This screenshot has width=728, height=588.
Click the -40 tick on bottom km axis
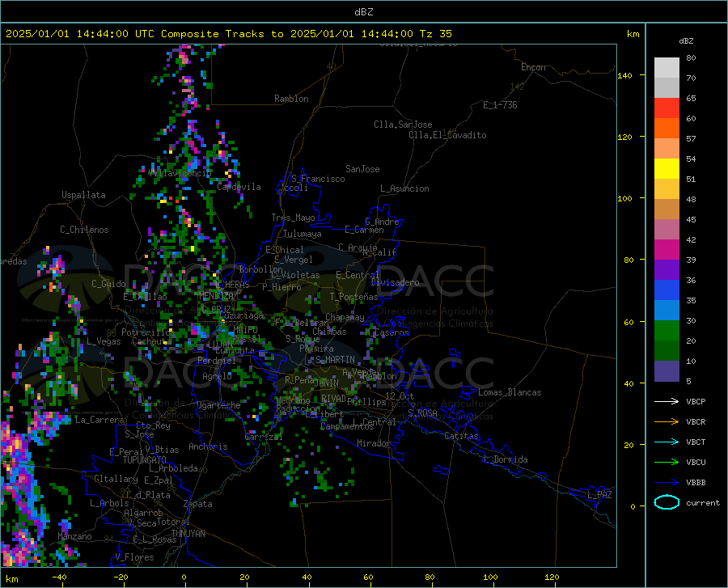click(59, 577)
